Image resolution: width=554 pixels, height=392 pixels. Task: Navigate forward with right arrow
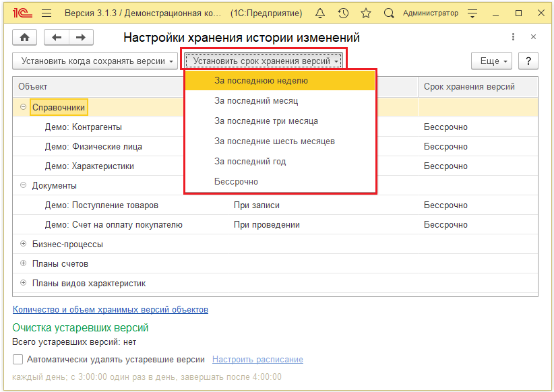coord(82,37)
